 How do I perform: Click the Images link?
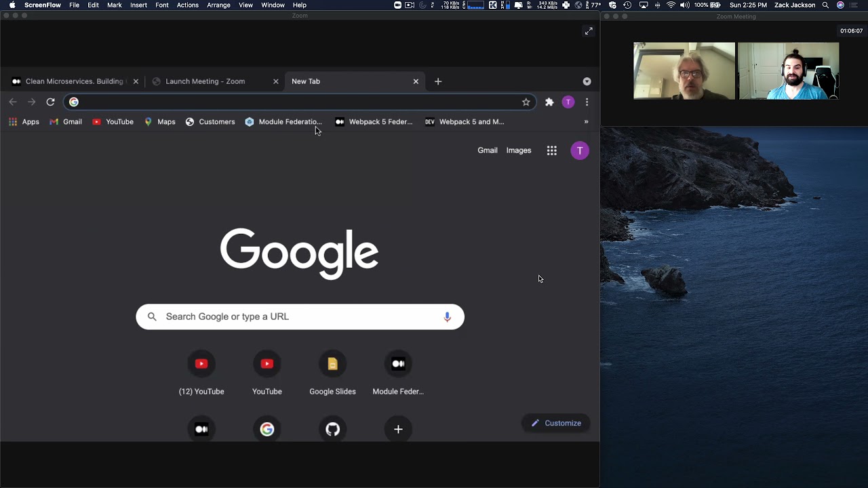coord(519,150)
